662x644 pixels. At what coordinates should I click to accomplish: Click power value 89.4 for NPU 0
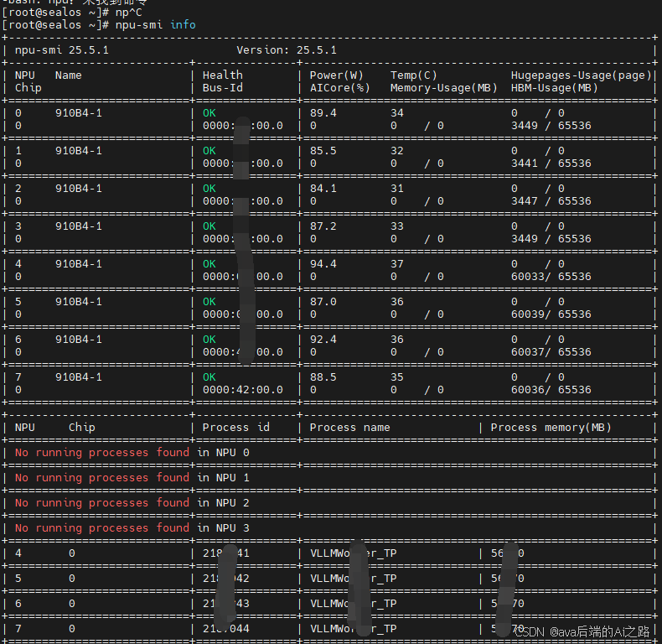323,113
